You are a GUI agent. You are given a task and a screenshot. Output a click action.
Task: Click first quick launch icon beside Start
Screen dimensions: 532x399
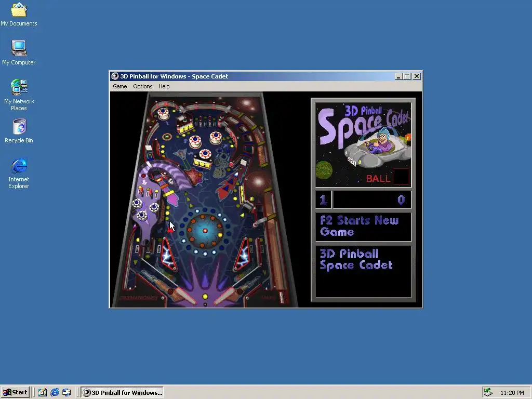(43, 393)
